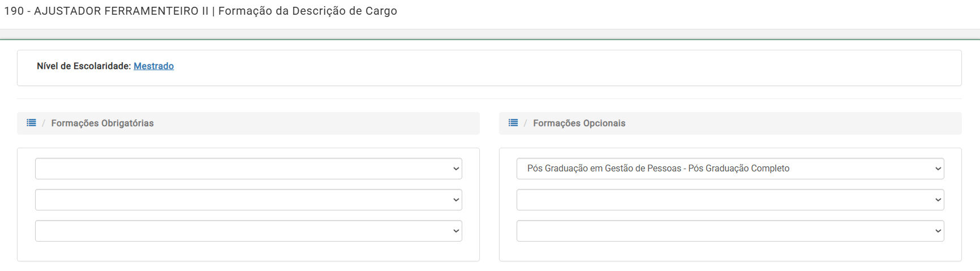Click the chevron arrow of the second optional dropdown
Viewport: 980px width, 271px height.
click(x=938, y=200)
